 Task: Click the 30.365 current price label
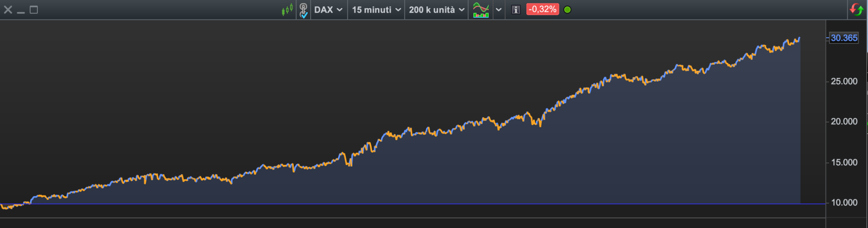click(x=843, y=38)
